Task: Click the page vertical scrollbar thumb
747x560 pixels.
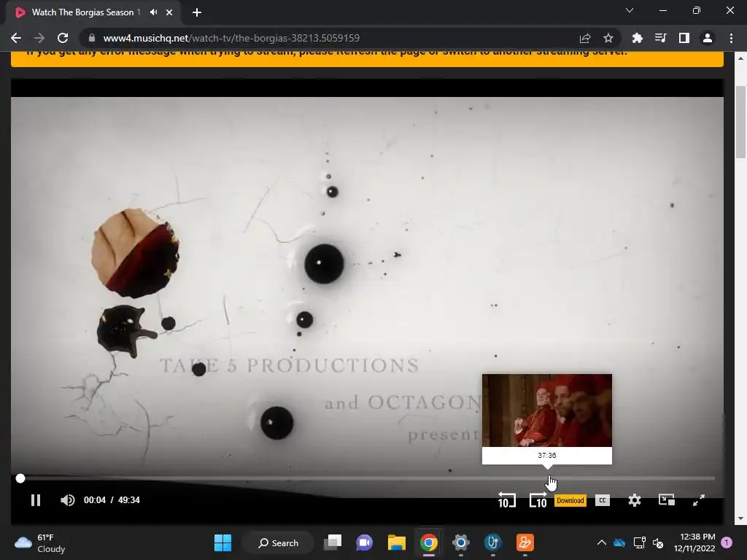Action: (741, 122)
